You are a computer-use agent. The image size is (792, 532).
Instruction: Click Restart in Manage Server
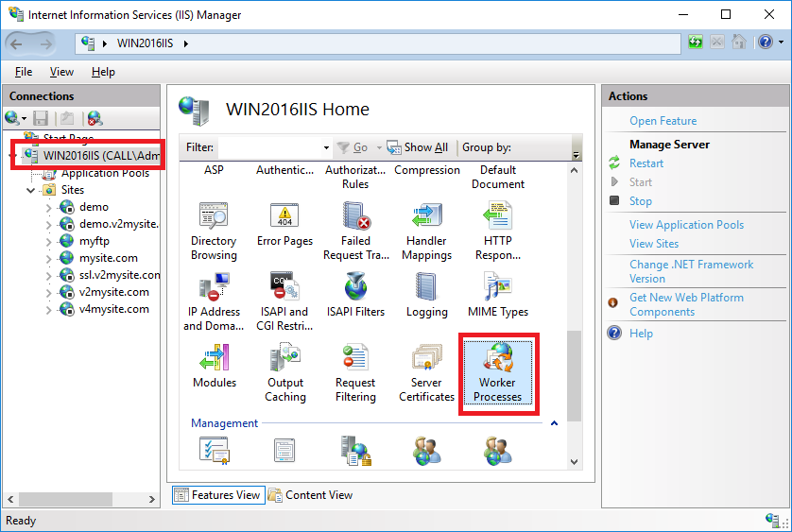(646, 163)
